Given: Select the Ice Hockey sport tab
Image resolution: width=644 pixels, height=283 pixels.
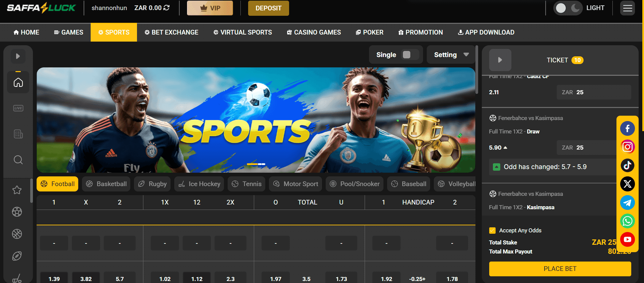Looking at the screenshot, I should [x=199, y=184].
